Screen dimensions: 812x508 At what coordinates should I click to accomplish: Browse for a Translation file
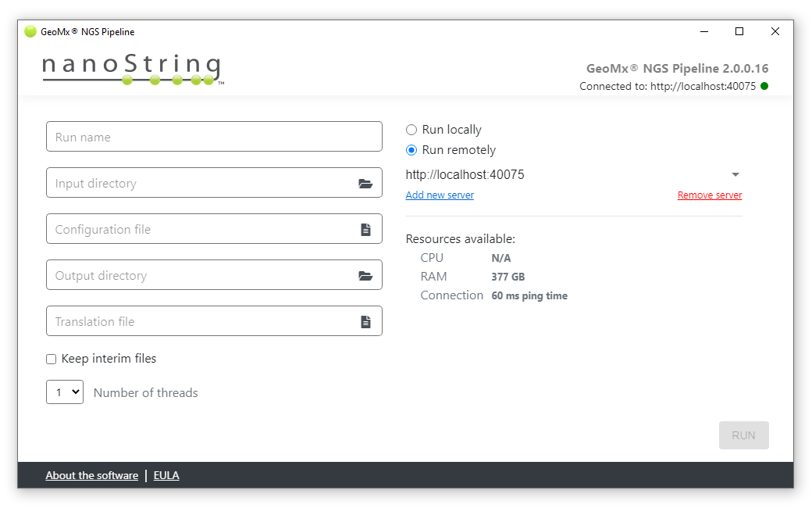pos(365,320)
